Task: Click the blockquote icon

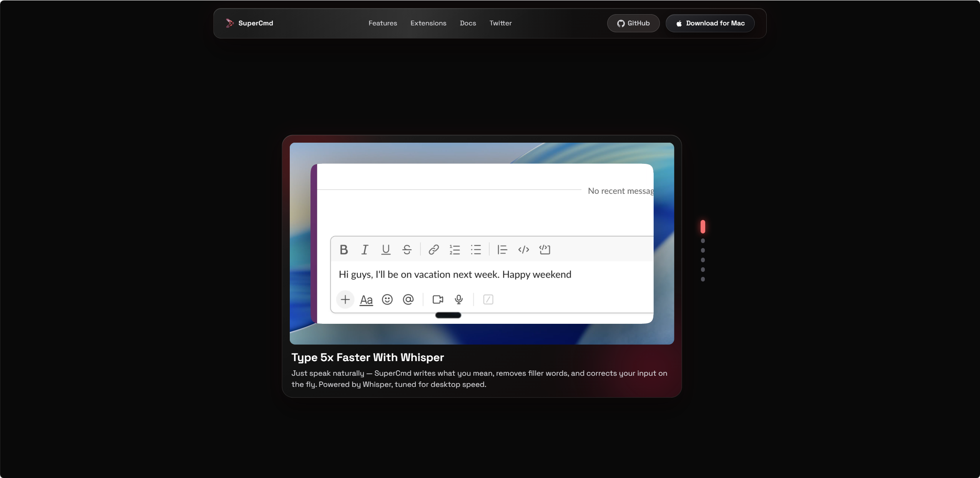Action: 502,250
